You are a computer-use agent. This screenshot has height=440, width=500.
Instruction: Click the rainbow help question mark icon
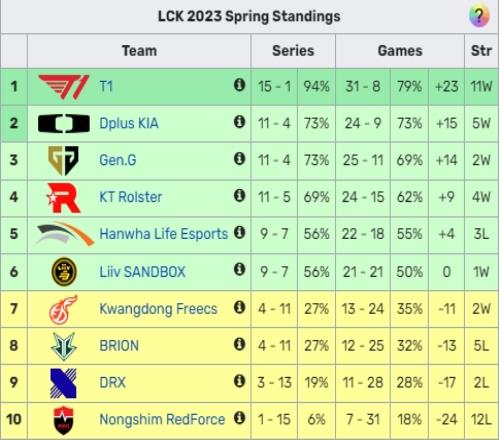(x=479, y=16)
